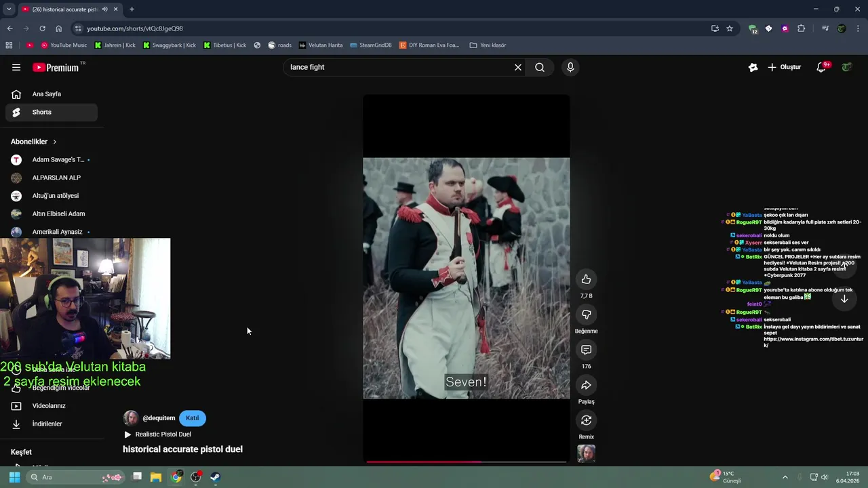Open Adam Savage's channel subscription
The height and width of the screenshot is (488, 868).
coord(51,160)
